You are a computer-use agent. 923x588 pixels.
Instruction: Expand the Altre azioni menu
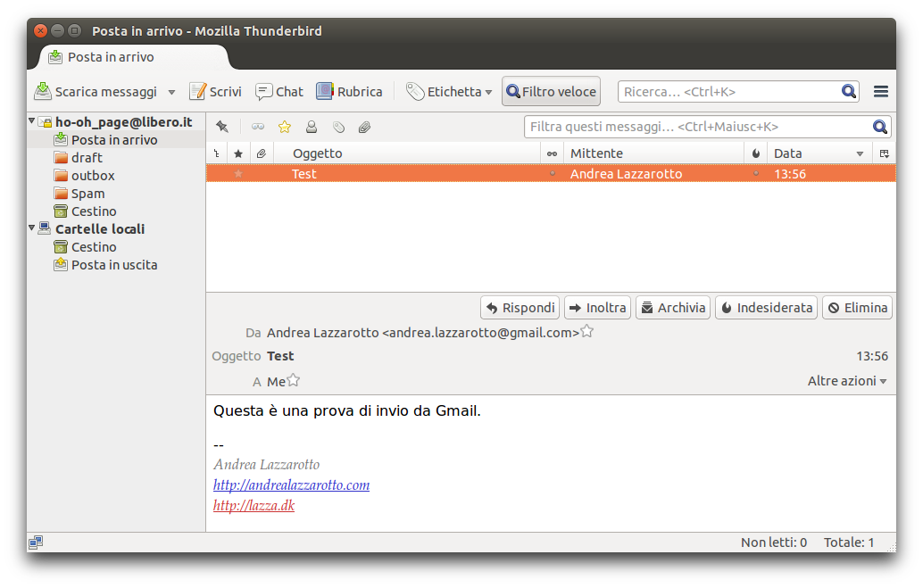pos(846,381)
